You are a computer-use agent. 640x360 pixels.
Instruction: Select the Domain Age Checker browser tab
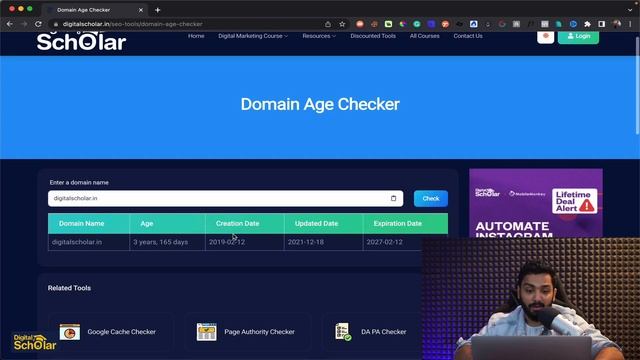pos(95,10)
